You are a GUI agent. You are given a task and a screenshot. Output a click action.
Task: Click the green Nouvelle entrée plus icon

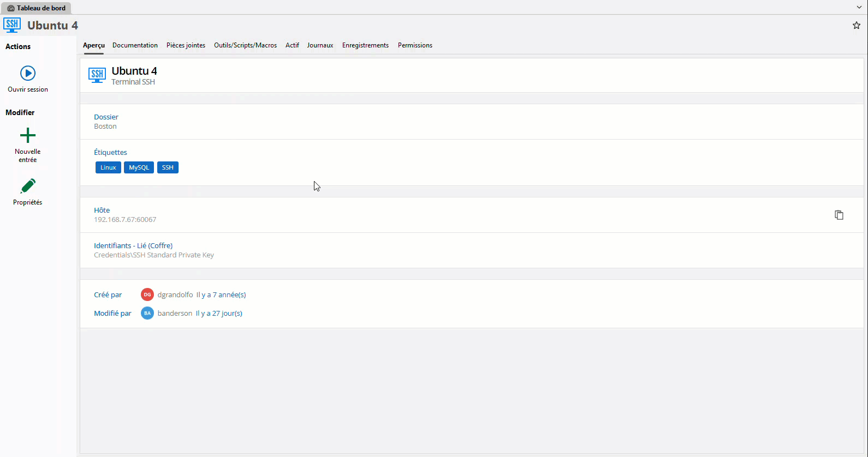point(28,135)
